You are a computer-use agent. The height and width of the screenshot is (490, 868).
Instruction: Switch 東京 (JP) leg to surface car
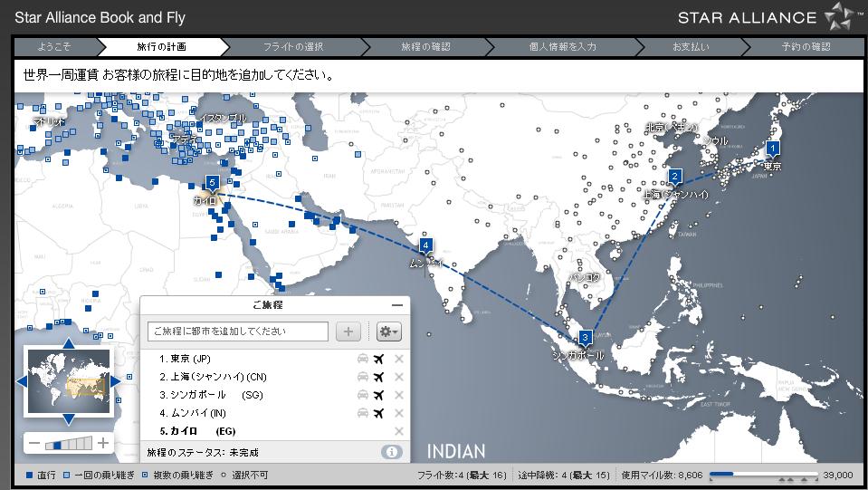(363, 359)
